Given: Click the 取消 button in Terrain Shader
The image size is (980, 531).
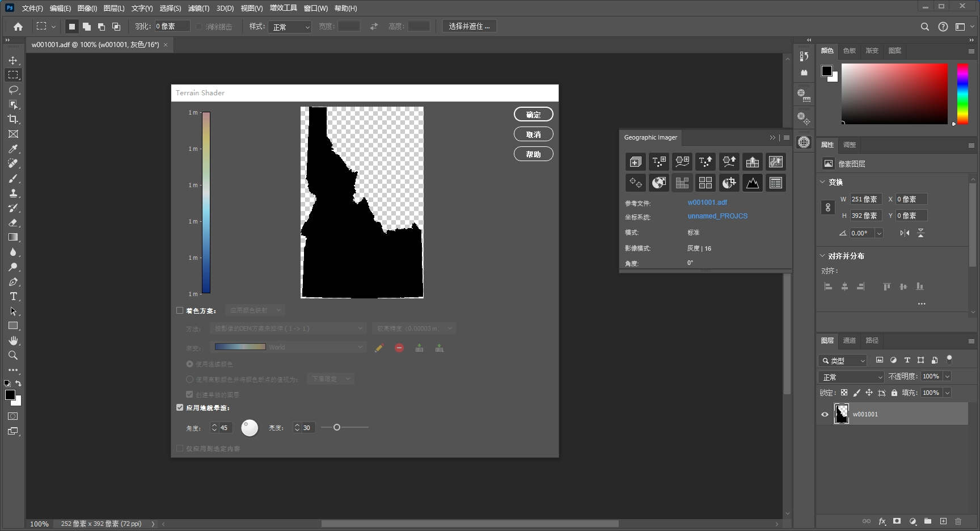Looking at the screenshot, I should (x=534, y=134).
